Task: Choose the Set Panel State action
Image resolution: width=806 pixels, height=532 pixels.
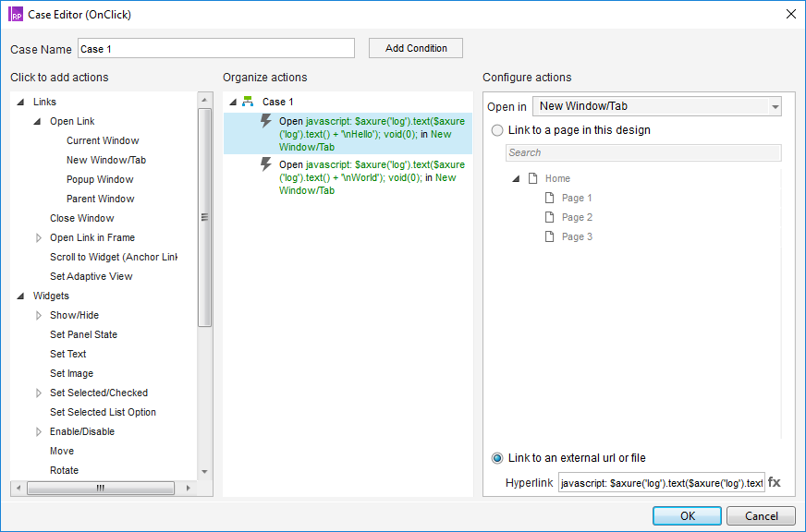Action: coord(83,334)
